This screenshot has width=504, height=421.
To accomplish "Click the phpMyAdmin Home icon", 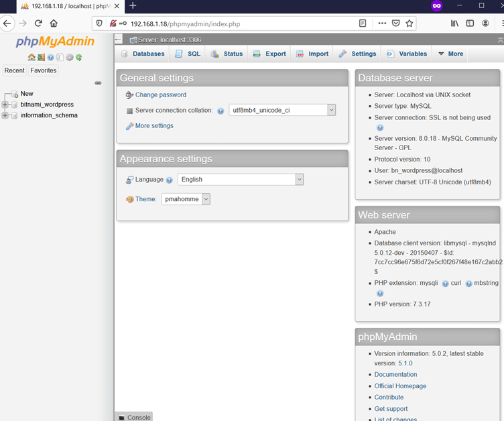I will tap(31, 58).
